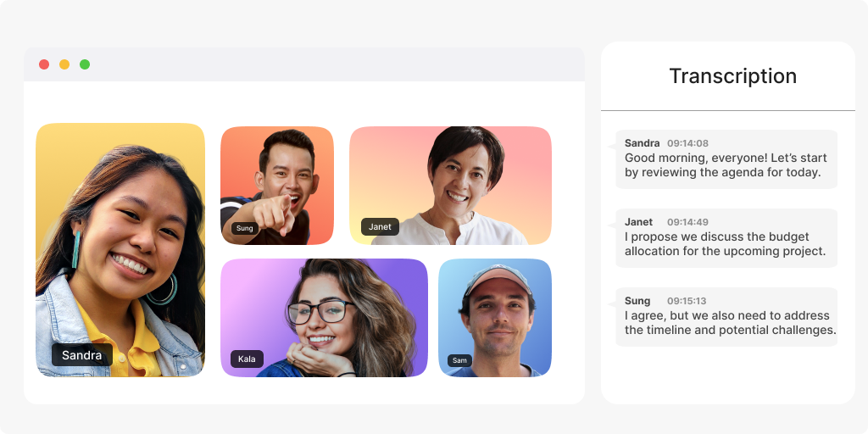868x434 pixels.
Task: Click the Transcription panel heading
Action: click(x=733, y=75)
